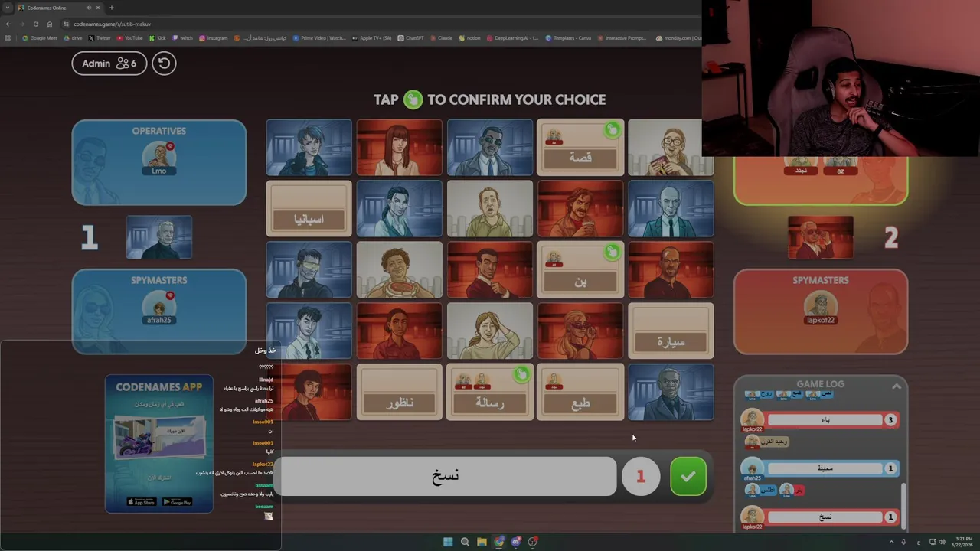Open a new browser tab

click(112, 8)
